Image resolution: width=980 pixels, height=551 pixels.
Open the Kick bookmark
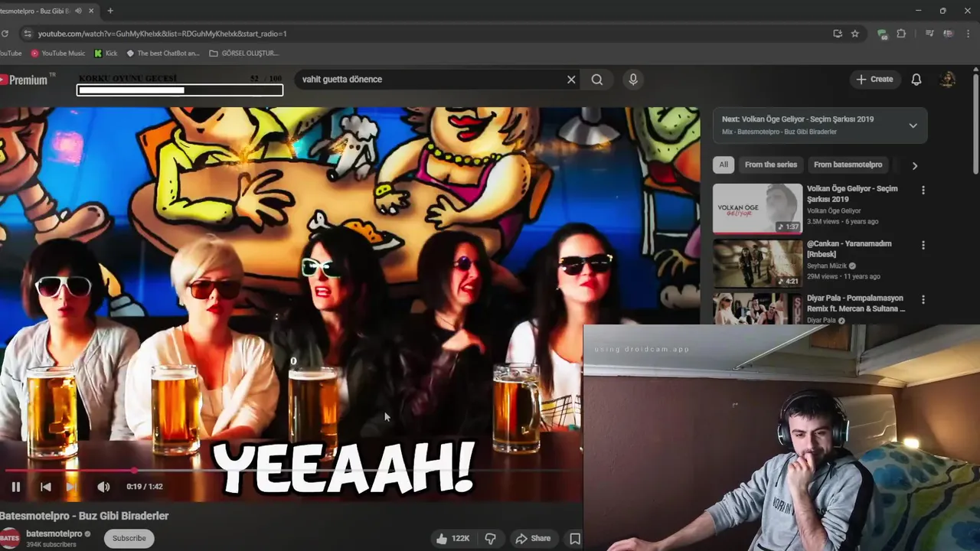click(106, 54)
